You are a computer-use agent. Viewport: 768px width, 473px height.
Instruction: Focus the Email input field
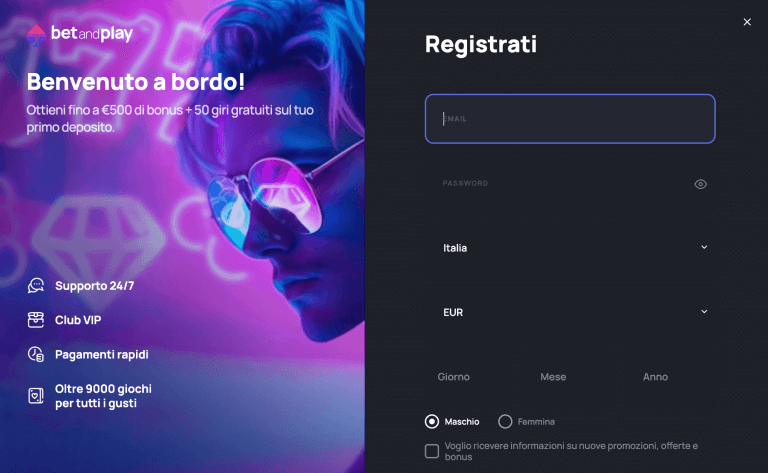click(x=570, y=118)
